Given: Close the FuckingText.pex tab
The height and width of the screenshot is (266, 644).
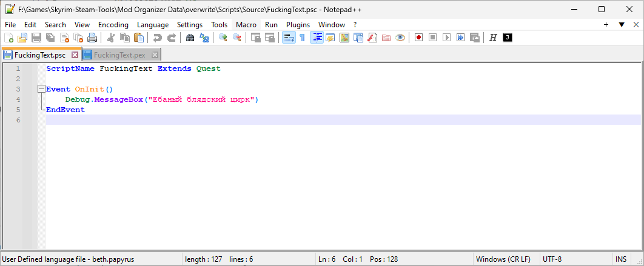Looking at the screenshot, I should pyautogui.click(x=155, y=55).
